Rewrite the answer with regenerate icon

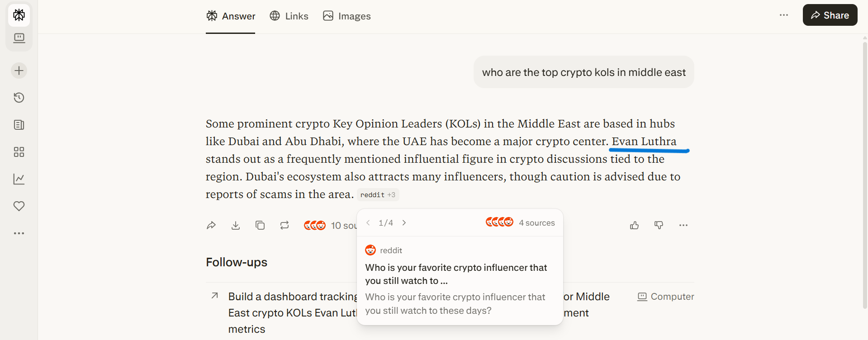click(285, 225)
